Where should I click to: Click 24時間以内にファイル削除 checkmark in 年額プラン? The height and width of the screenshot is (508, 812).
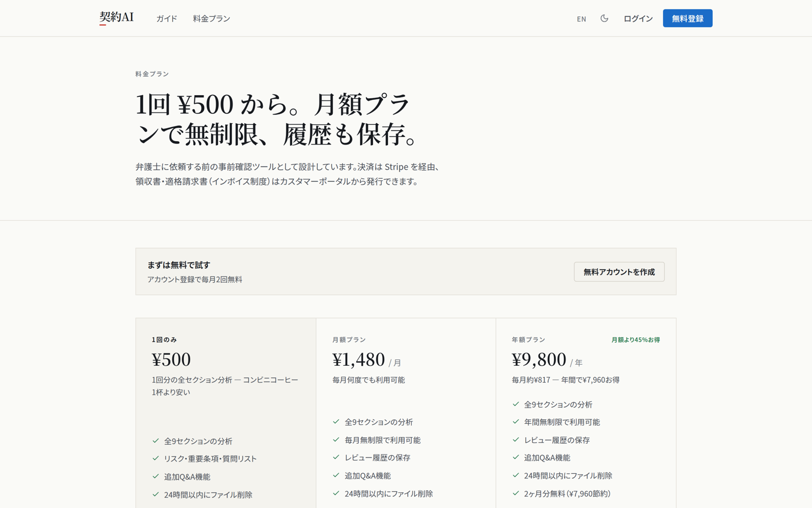click(516, 475)
